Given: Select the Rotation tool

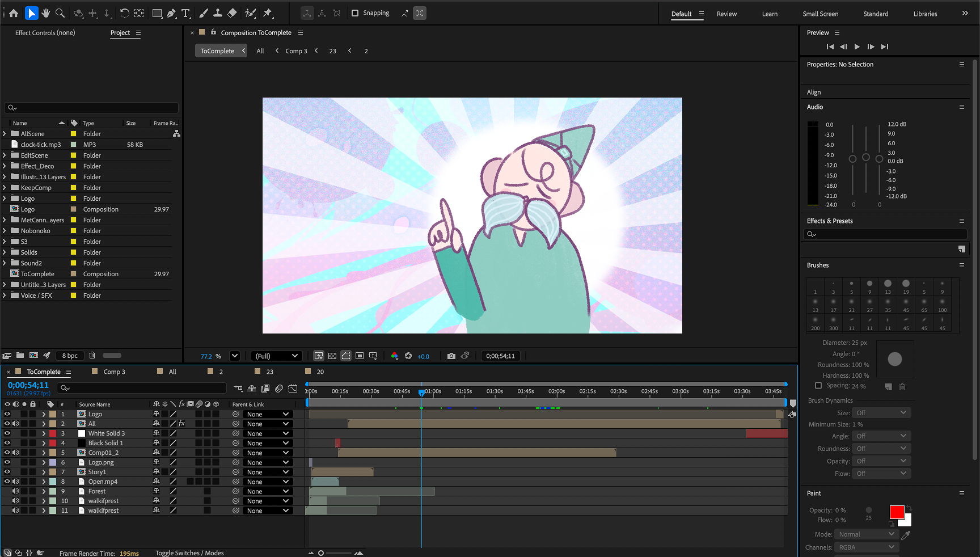Looking at the screenshot, I should click(124, 13).
